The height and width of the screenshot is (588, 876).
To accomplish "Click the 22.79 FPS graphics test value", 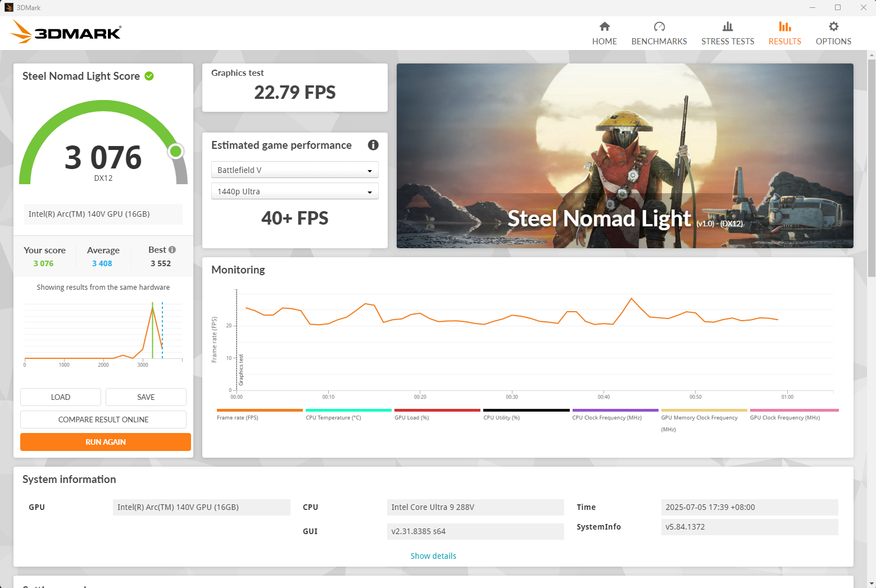I will coord(294,92).
